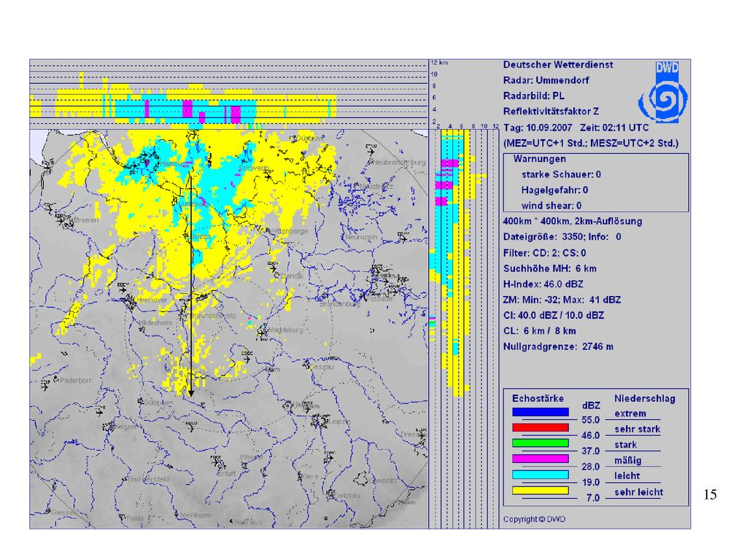Click the Neubrandenburg label on the map
The image size is (747, 560).
(399, 162)
